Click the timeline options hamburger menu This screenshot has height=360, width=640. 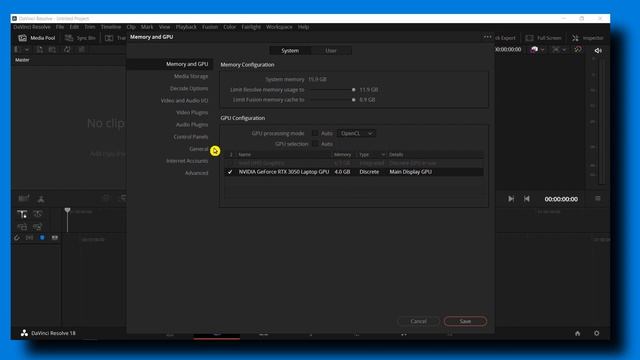[x=598, y=198]
